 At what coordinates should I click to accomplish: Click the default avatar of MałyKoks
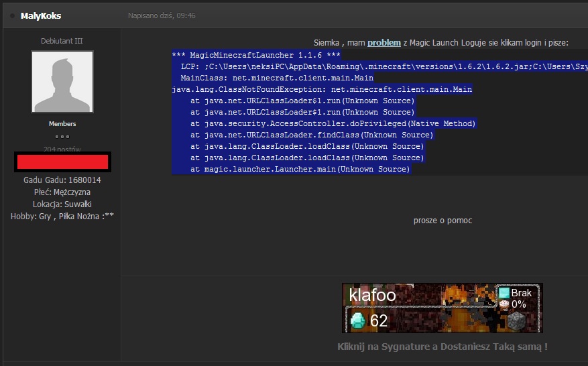pyautogui.click(x=62, y=82)
